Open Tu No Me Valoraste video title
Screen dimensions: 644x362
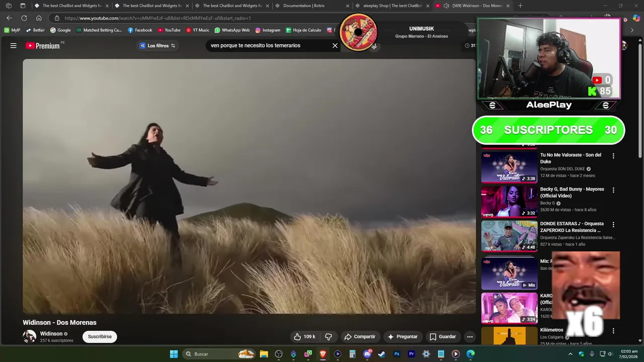pos(571,158)
